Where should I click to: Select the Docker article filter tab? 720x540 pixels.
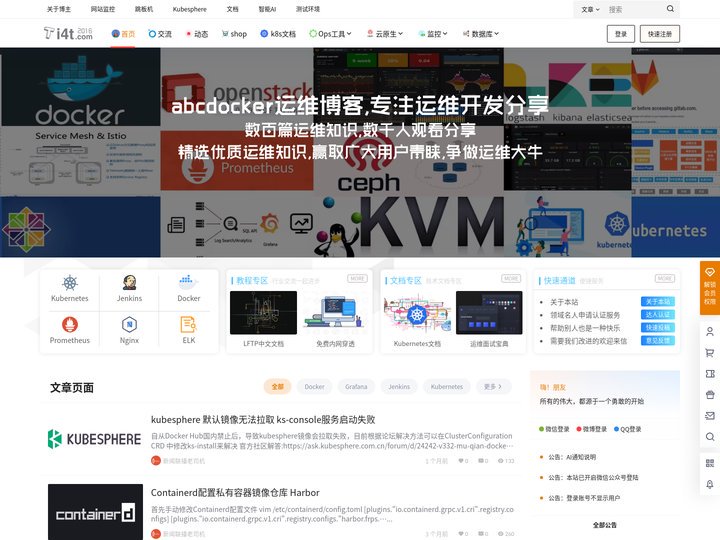tap(315, 387)
